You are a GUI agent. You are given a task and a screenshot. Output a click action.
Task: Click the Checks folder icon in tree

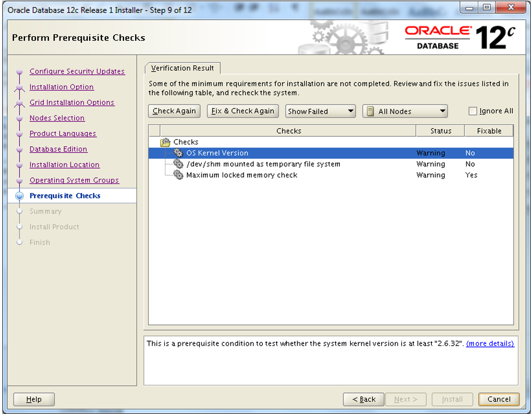tap(165, 142)
